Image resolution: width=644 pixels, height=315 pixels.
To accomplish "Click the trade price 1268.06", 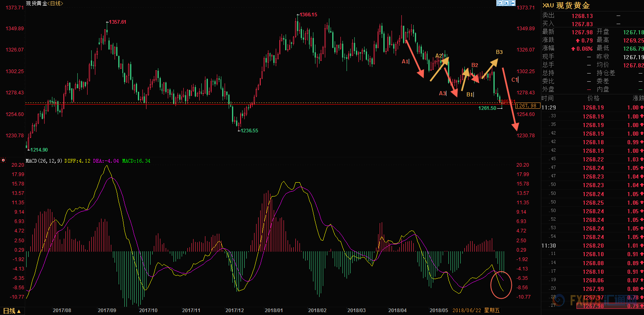I will pos(593,281).
